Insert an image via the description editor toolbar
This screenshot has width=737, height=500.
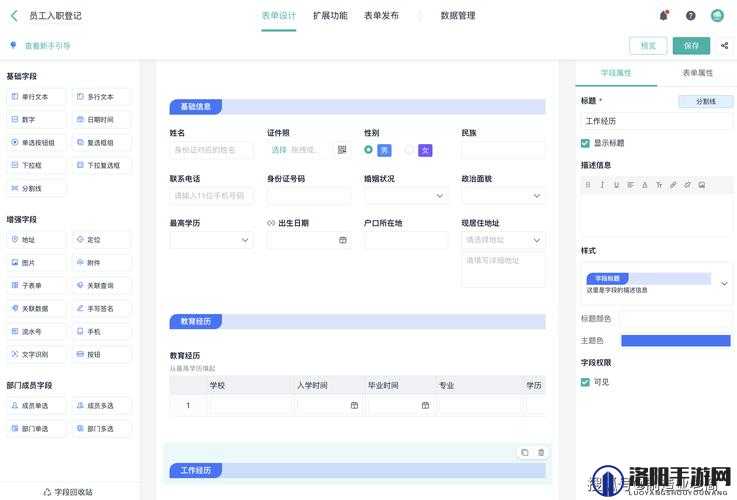coord(702,185)
